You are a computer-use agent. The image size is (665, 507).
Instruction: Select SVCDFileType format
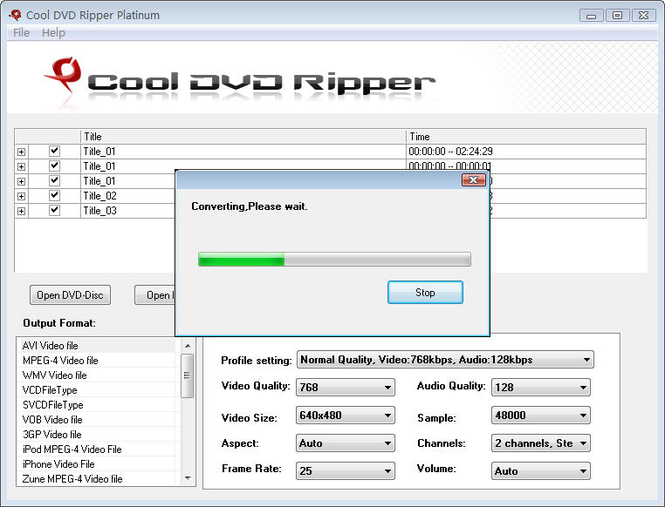[x=97, y=405]
